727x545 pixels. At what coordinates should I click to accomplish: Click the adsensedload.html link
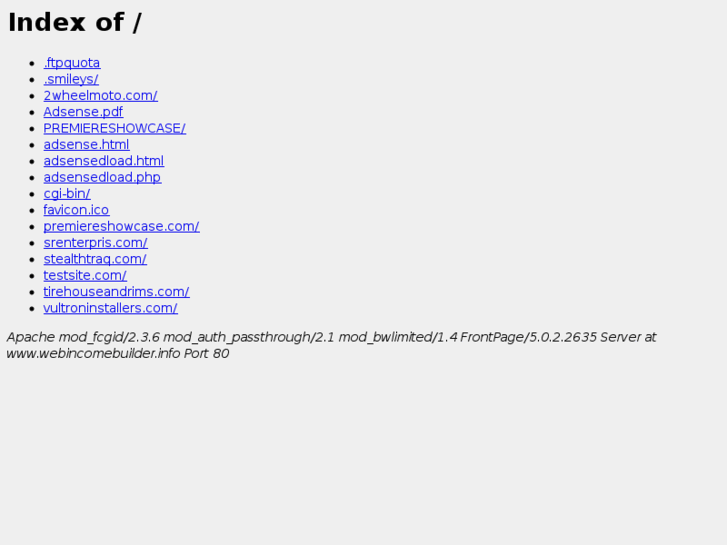pyautogui.click(x=104, y=160)
